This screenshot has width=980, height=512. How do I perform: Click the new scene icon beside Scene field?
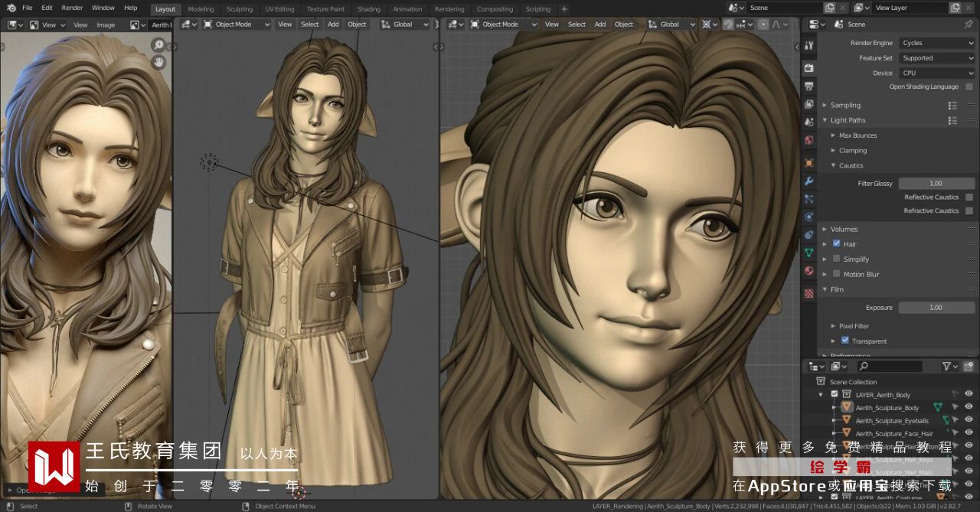point(829,8)
